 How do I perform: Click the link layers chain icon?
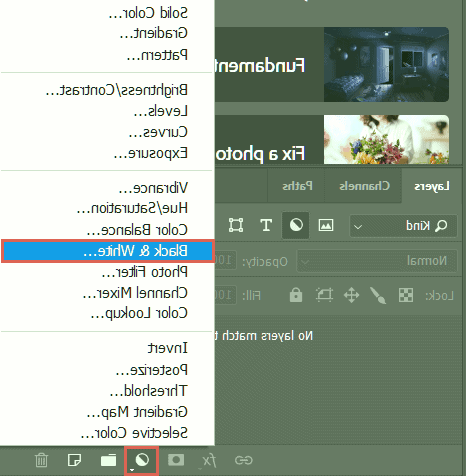(244, 460)
